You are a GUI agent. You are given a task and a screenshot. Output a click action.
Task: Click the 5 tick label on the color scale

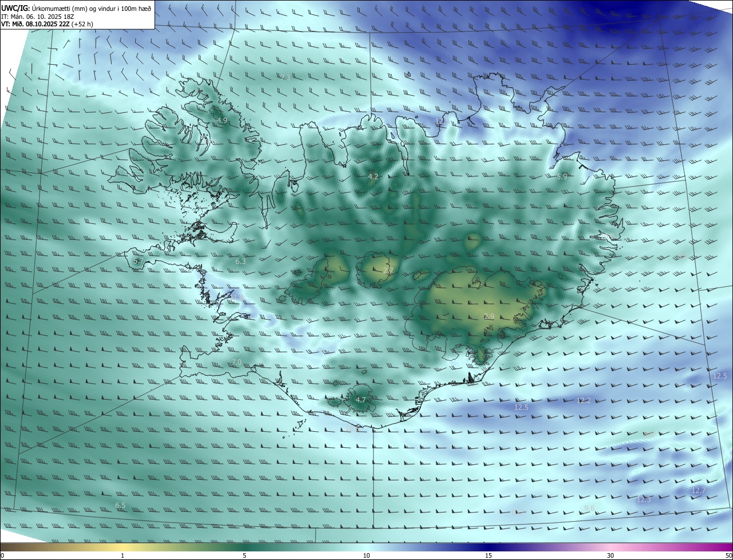pos(245,556)
